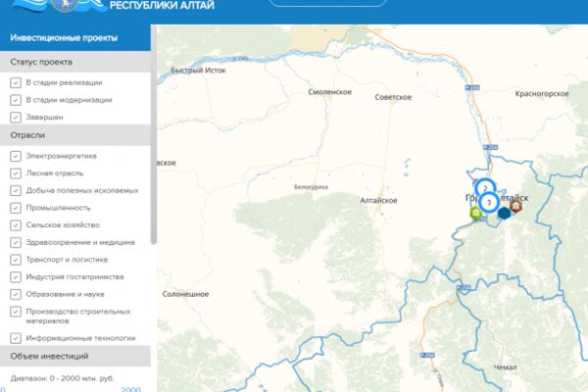The height and width of the screenshot is (392, 588).
Task: Click the investment range slider minimum 0
Action: (2, 389)
